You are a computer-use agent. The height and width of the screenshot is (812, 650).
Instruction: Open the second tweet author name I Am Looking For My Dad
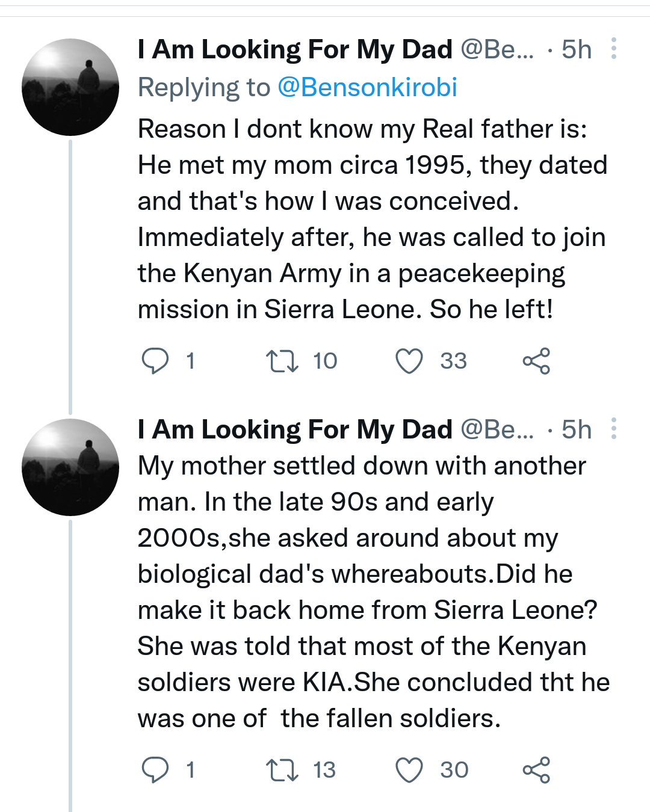click(x=295, y=429)
